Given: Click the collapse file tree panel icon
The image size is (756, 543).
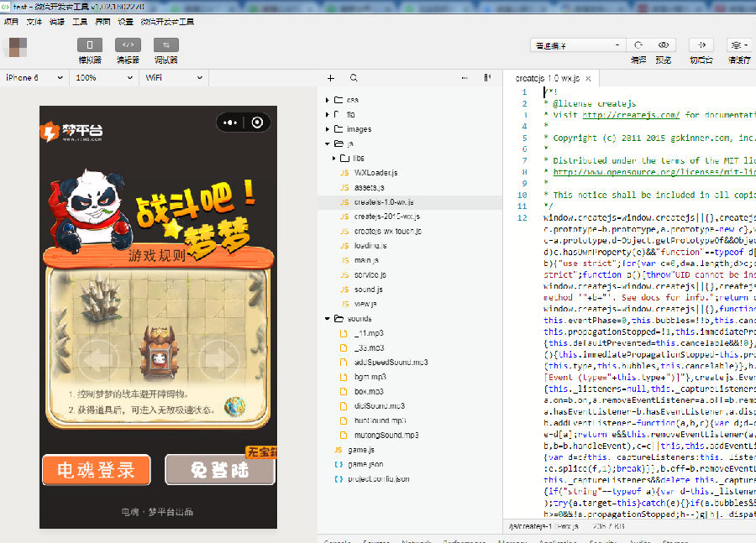Looking at the screenshot, I should 487,77.
